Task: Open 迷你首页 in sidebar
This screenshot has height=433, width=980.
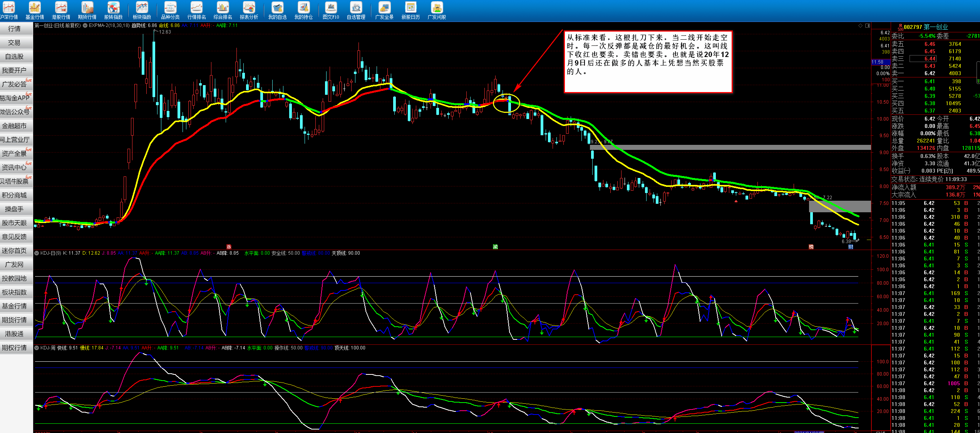Action: [x=16, y=251]
